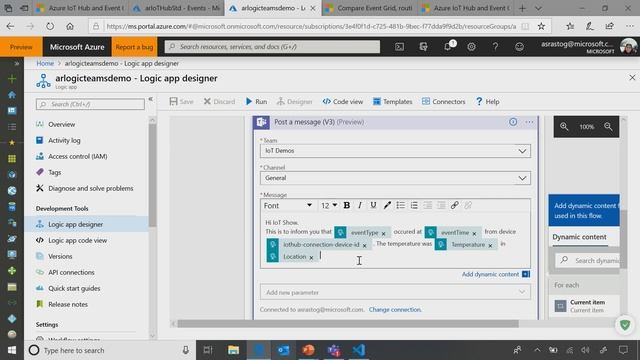Image resolution: width=640 pixels, height=360 pixels.
Task: Open Microsoft Teams from taskbar
Action: 334,350
